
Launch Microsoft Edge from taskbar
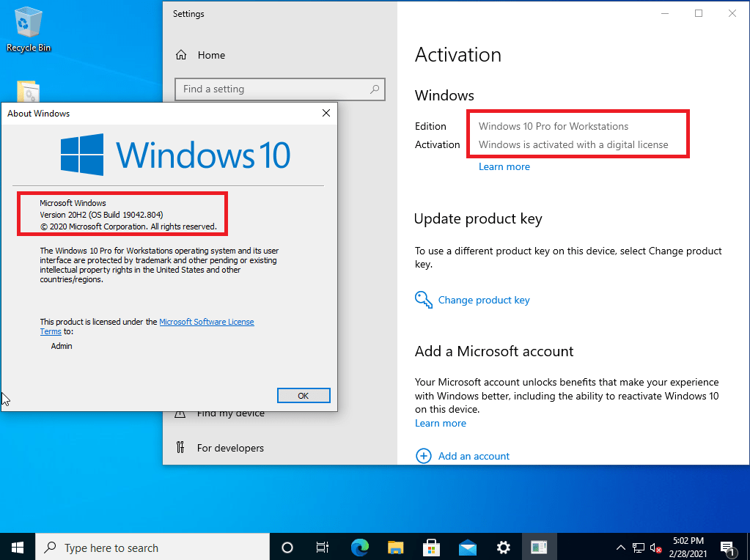click(360, 547)
